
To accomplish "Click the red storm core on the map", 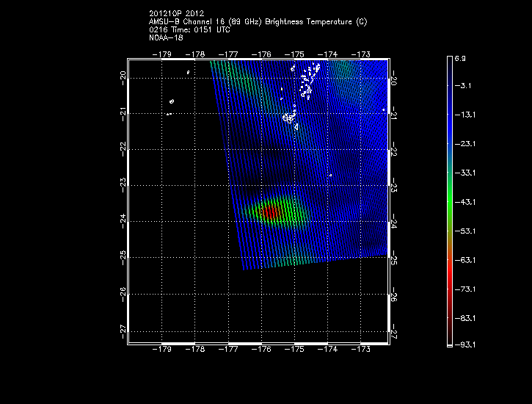I will point(269,212).
